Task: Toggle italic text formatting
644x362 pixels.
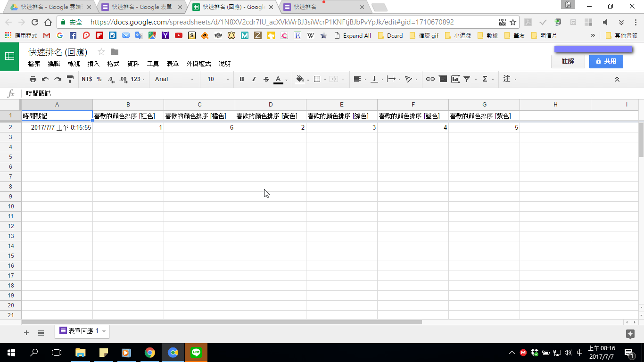Action: [254, 79]
